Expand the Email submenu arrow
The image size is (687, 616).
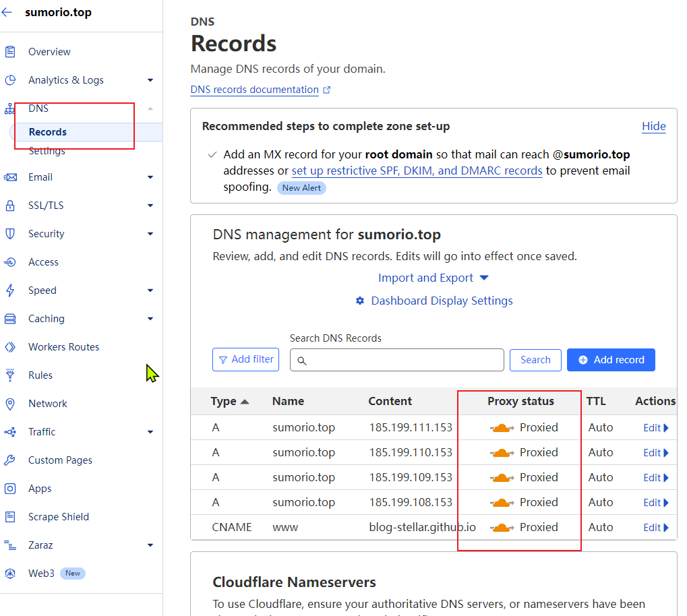(x=150, y=177)
